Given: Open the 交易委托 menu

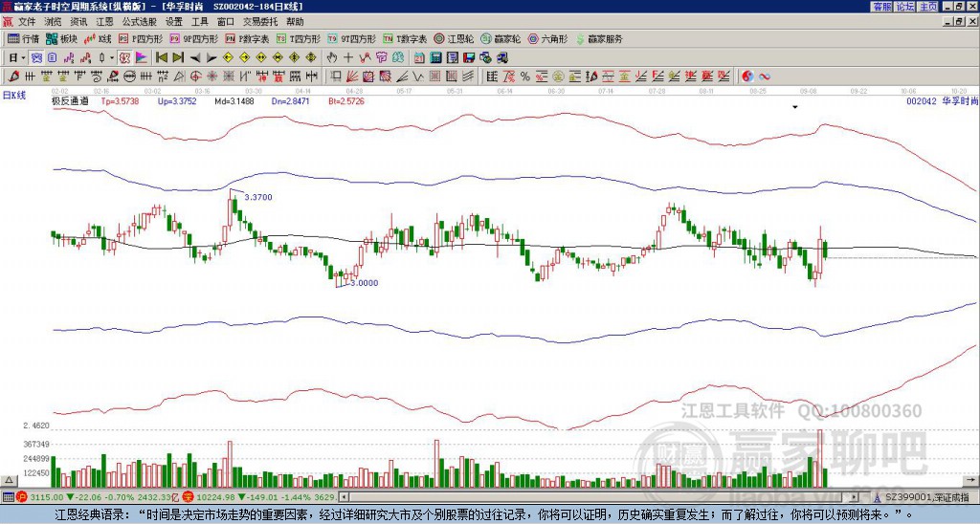Looking at the screenshot, I should 260,22.
